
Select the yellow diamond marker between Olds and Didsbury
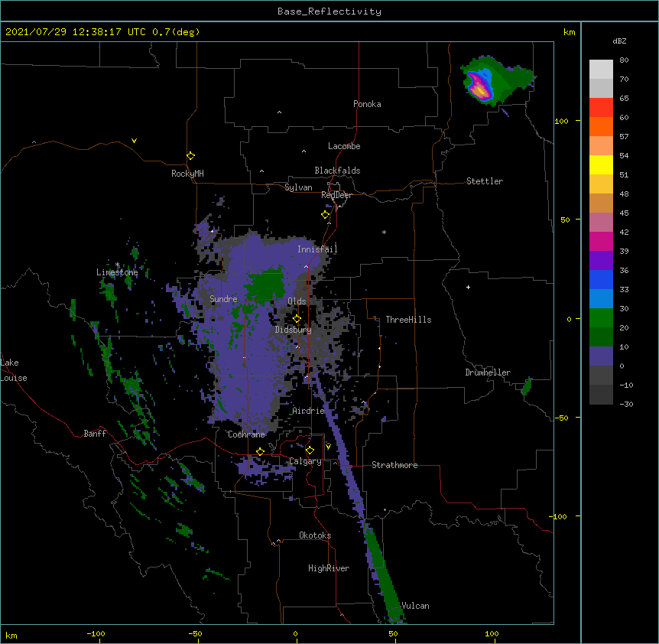[297, 319]
